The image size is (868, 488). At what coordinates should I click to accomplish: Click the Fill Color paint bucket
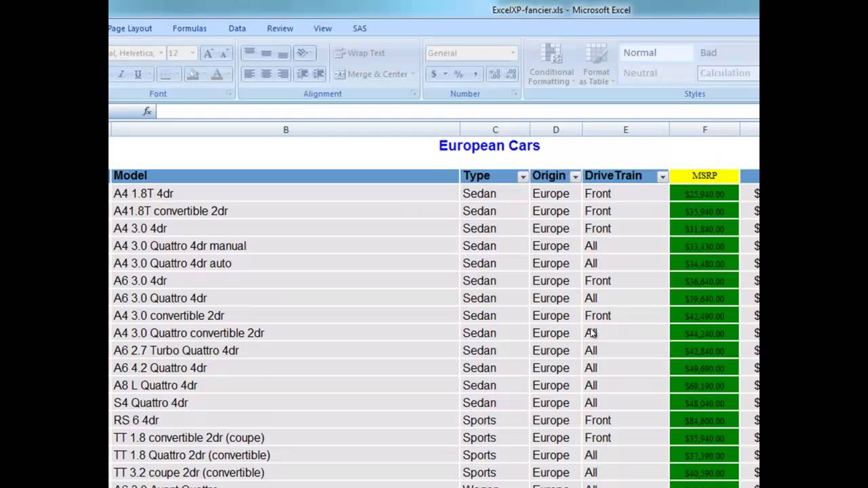[x=193, y=74]
